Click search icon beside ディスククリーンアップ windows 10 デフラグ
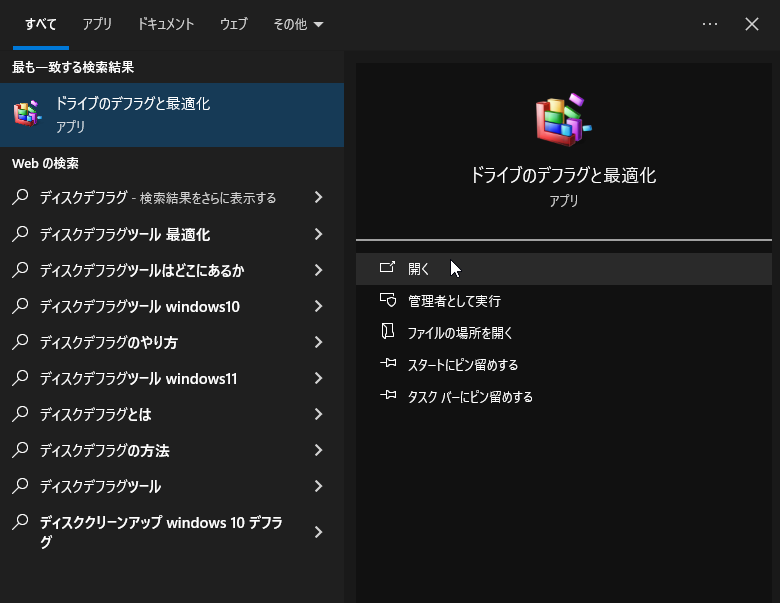 [20, 521]
